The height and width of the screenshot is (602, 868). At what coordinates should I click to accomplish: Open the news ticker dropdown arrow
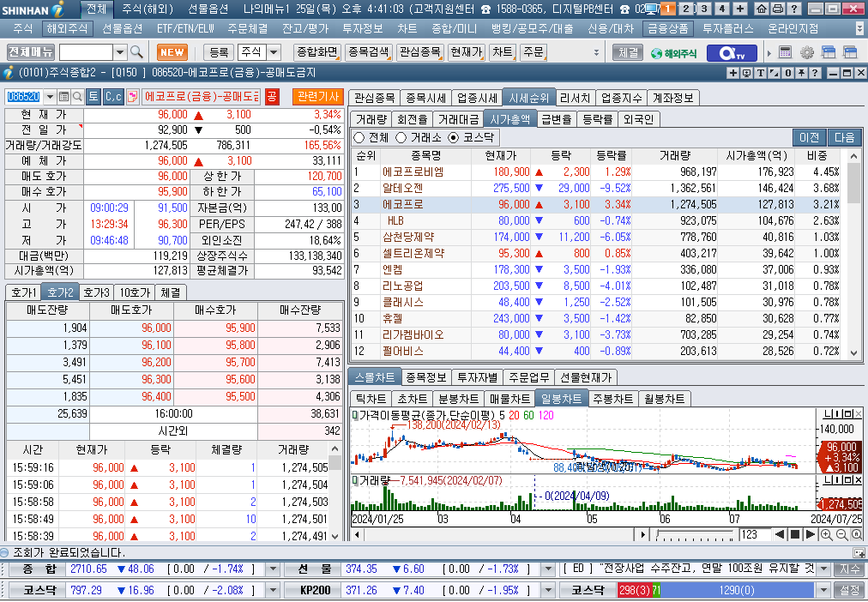coord(823,569)
